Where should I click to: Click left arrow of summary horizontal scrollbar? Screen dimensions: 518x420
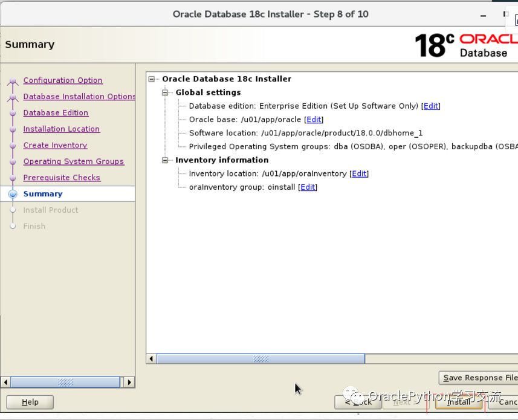pos(151,358)
